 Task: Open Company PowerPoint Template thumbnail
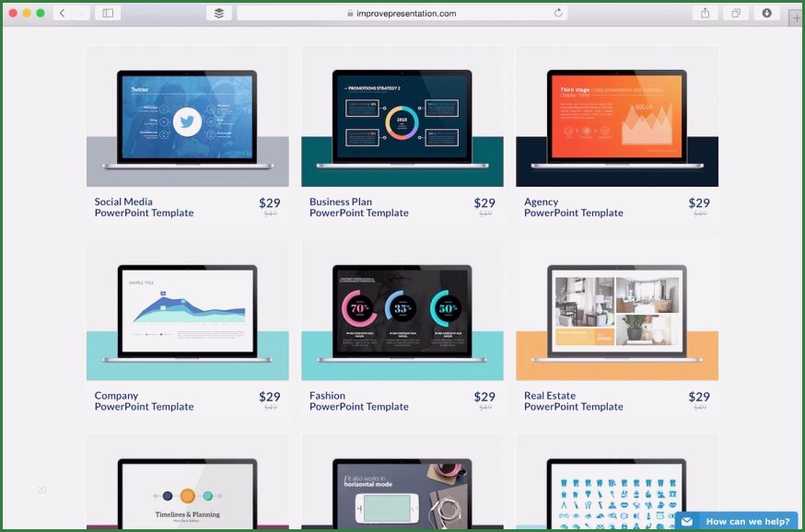(187, 311)
